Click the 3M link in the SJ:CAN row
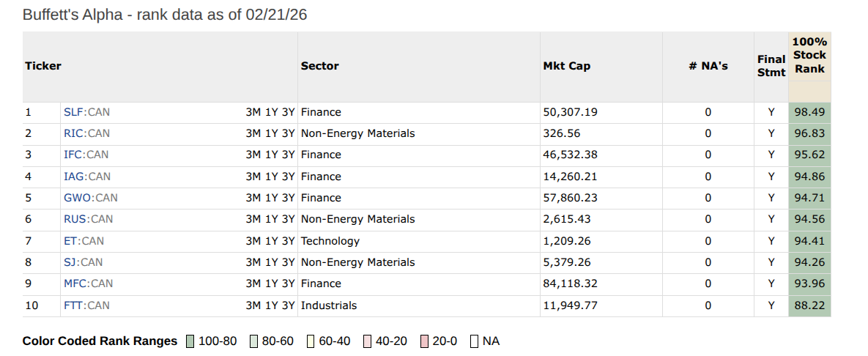 click(x=253, y=262)
